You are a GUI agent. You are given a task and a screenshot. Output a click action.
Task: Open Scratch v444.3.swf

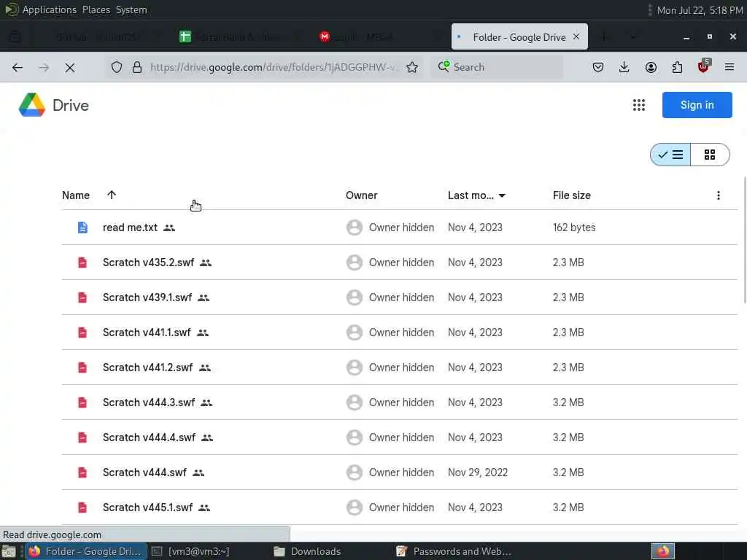(149, 402)
